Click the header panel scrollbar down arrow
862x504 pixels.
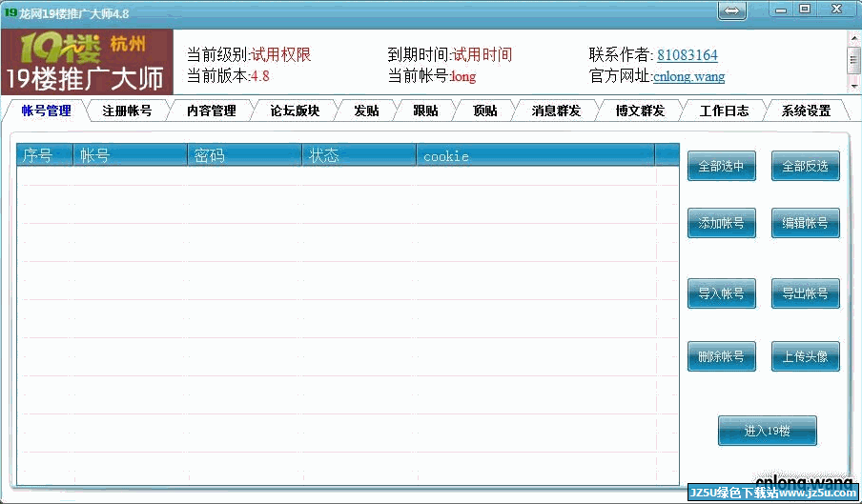pos(853,86)
